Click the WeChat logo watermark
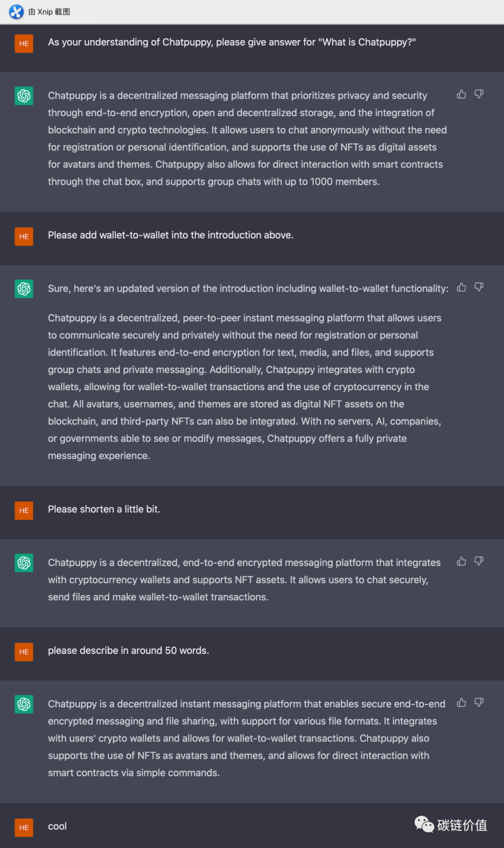 [424, 824]
